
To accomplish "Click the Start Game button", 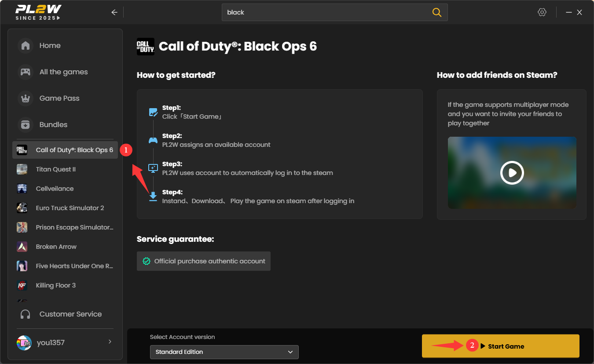I will [x=501, y=346].
